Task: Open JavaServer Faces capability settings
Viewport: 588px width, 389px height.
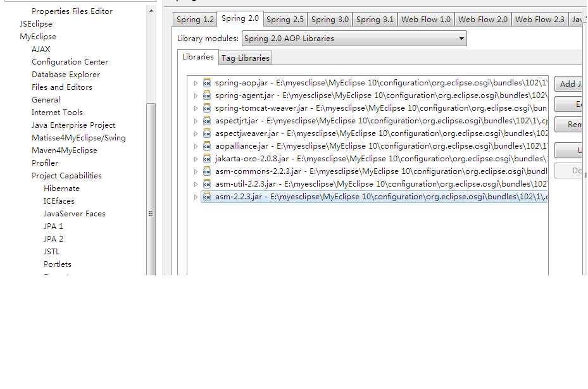Action: pyautogui.click(x=74, y=214)
